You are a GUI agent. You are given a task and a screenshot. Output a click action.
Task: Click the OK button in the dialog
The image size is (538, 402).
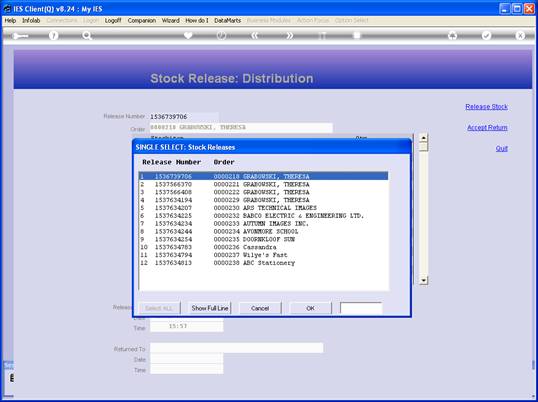311,308
